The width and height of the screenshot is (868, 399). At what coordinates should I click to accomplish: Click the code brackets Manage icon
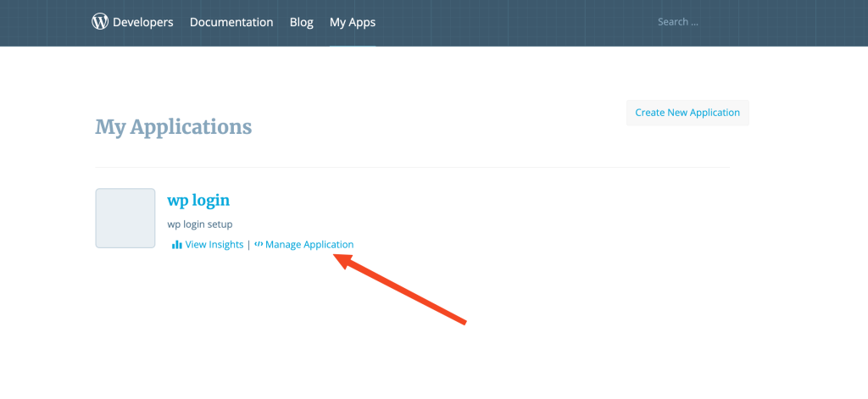(259, 245)
